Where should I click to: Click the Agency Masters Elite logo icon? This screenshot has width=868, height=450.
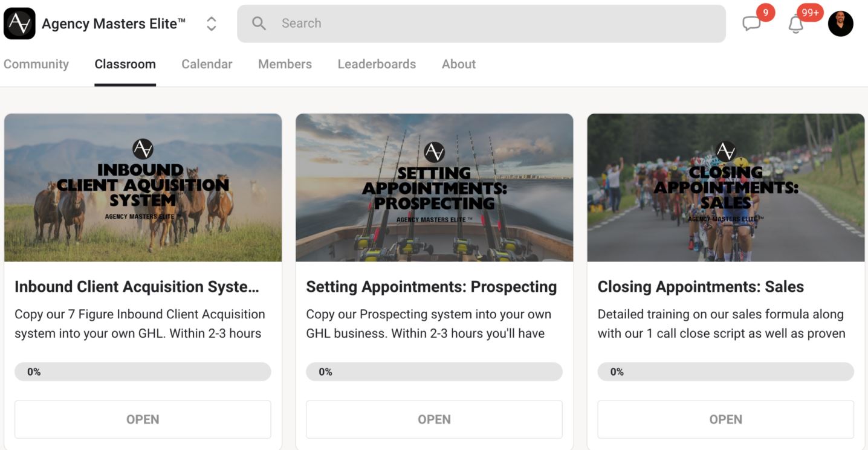[19, 24]
